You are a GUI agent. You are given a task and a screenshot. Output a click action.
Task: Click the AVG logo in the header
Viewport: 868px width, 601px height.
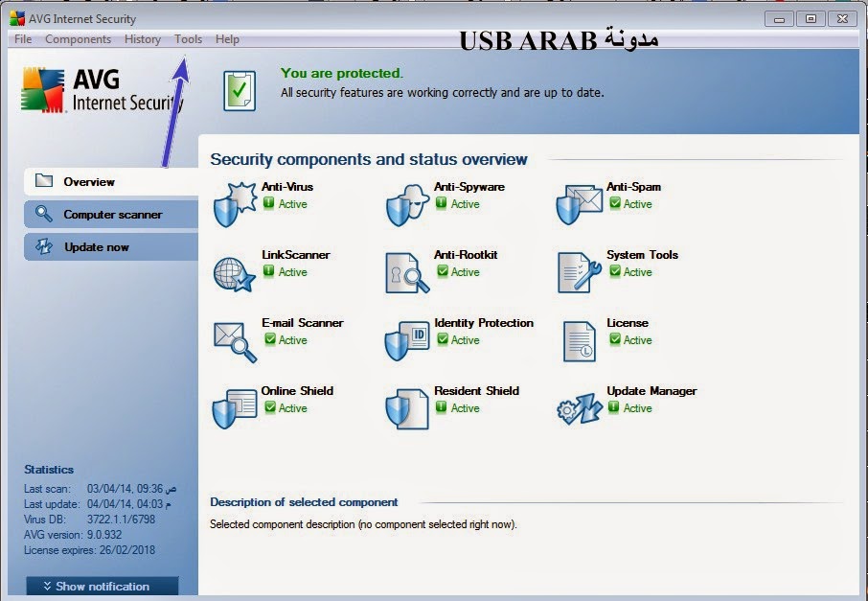coord(42,90)
